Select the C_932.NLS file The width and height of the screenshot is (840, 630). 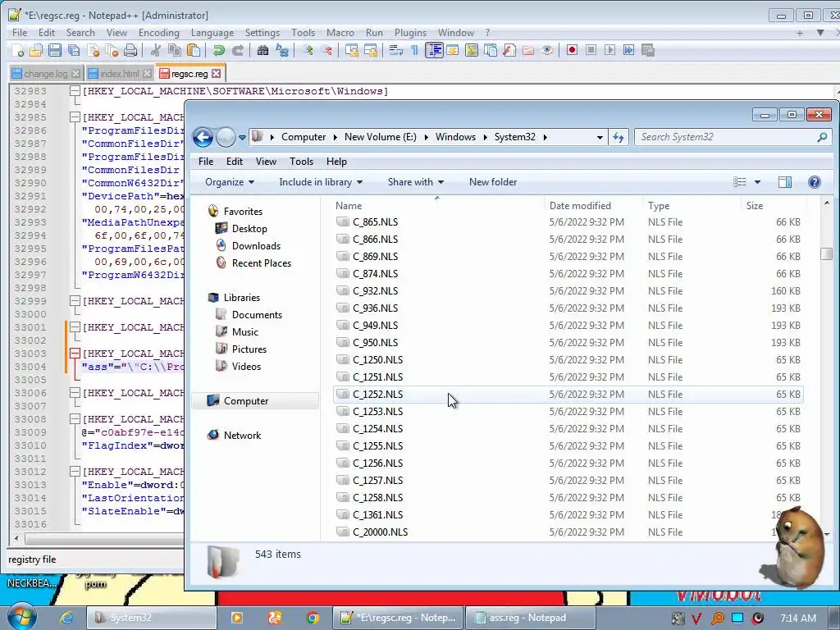[x=568, y=291]
